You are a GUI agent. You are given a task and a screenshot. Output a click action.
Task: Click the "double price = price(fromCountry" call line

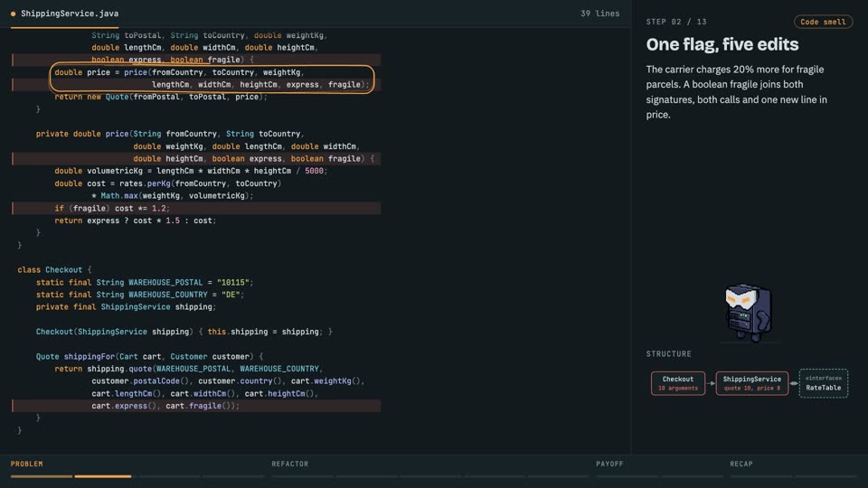point(179,72)
